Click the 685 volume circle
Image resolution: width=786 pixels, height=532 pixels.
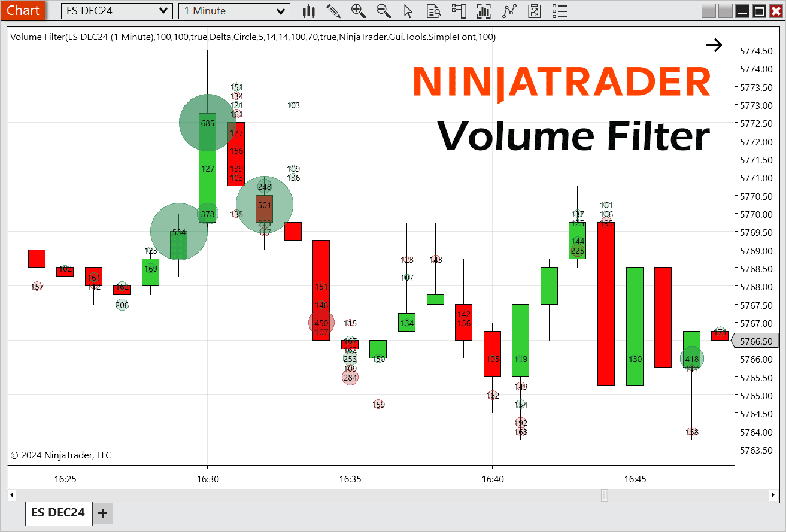click(208, 123)
